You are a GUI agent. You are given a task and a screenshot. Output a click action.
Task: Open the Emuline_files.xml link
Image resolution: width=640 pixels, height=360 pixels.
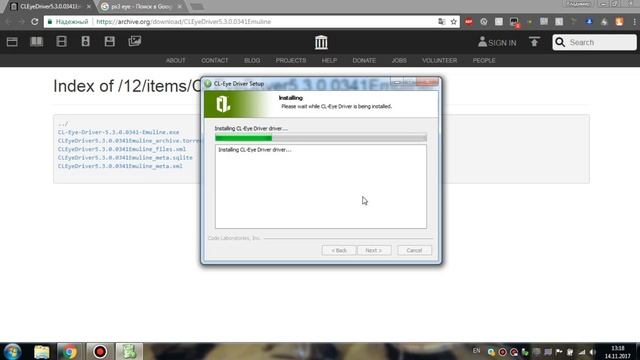pyautogui.click(x=122, y=149)
